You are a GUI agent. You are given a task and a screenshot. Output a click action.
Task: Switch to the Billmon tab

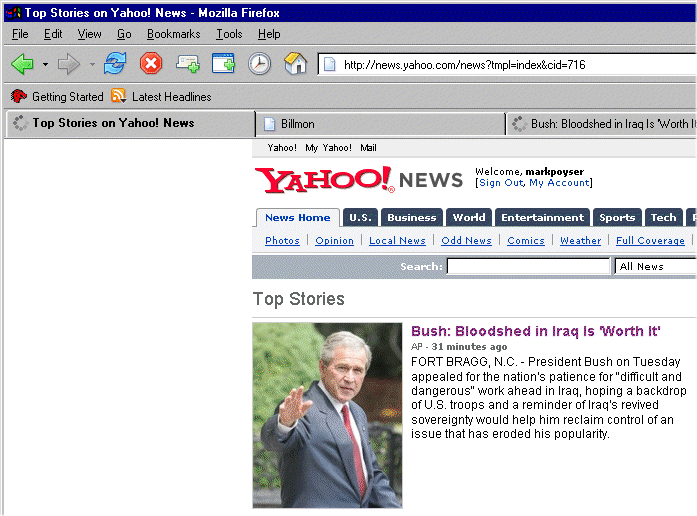[x=381, y=124]
